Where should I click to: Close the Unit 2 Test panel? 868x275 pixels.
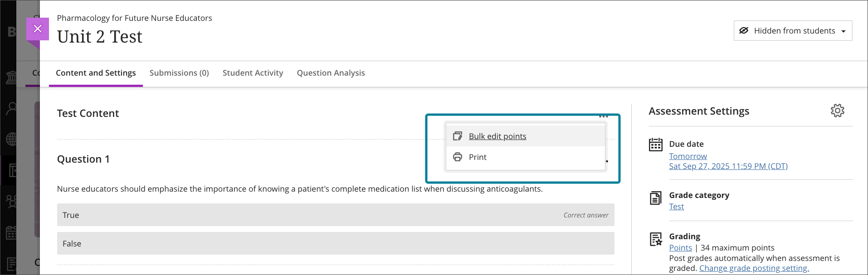click(38, 29)
